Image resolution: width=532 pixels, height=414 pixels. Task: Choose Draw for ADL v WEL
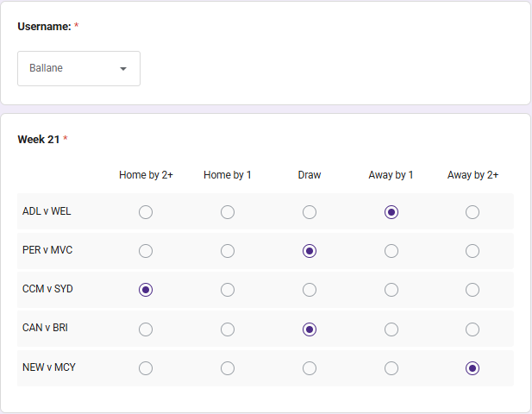310,212
